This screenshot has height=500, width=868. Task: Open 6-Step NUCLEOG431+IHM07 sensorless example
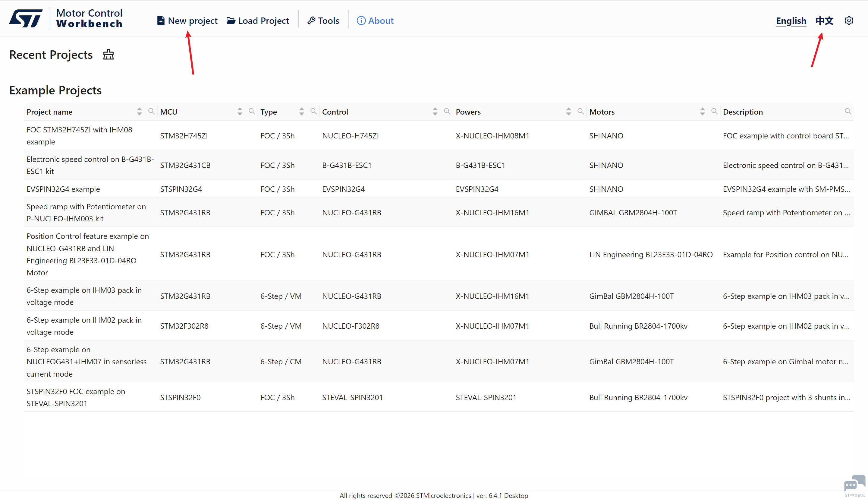coord(86,362)
